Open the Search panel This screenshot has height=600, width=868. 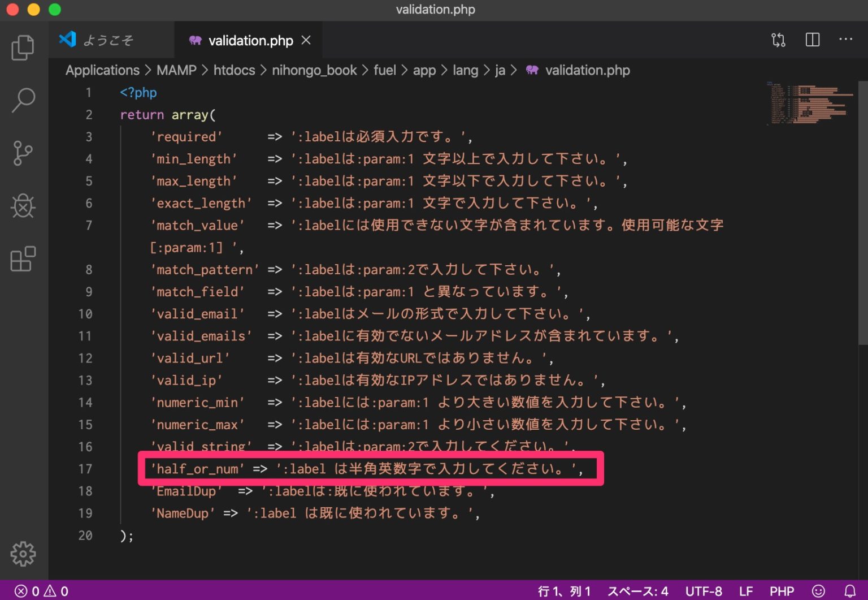[x=23, y=100]
